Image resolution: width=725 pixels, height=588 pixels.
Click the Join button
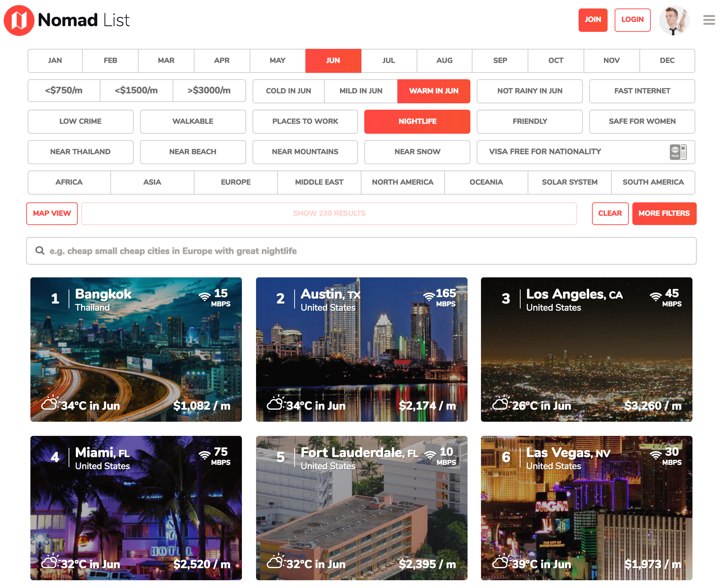click(x=593, y=20)
